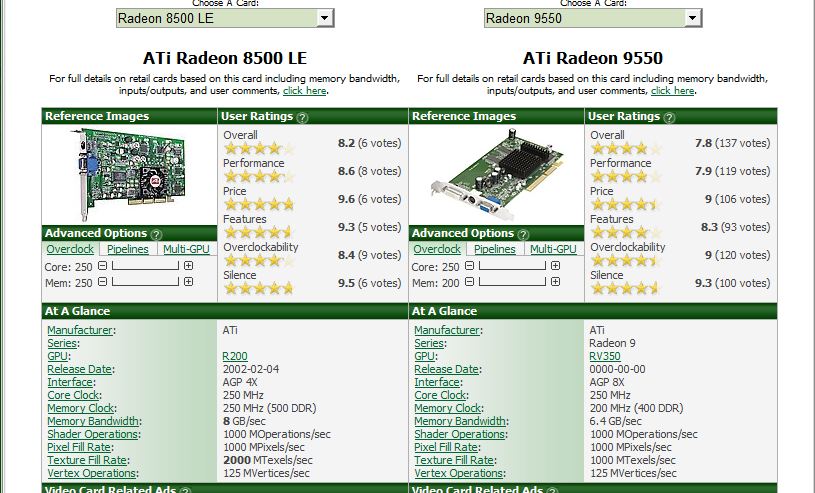Click Radeon 9550 Mem clock slider
Screen dimensions: 815x493
point(512,282)
